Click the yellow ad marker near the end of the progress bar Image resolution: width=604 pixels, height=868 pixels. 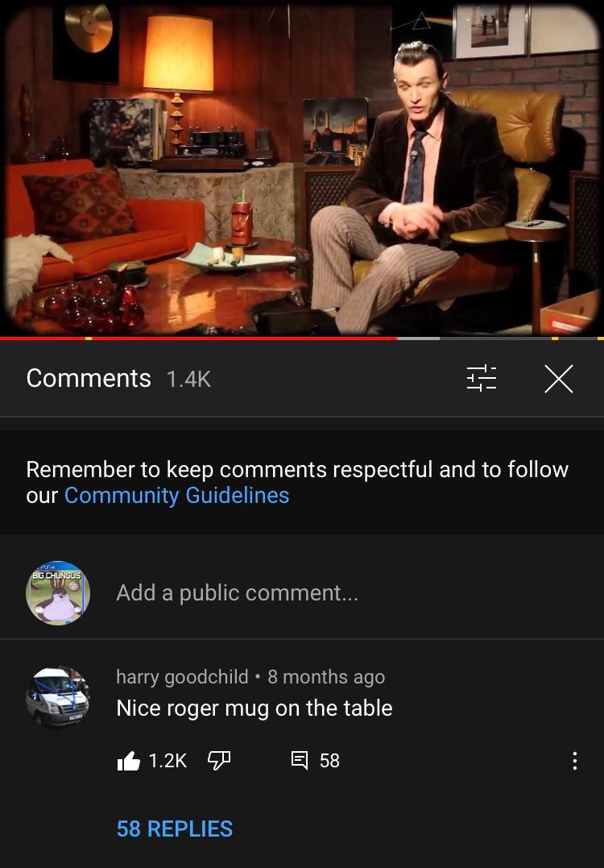pos(556,338)
